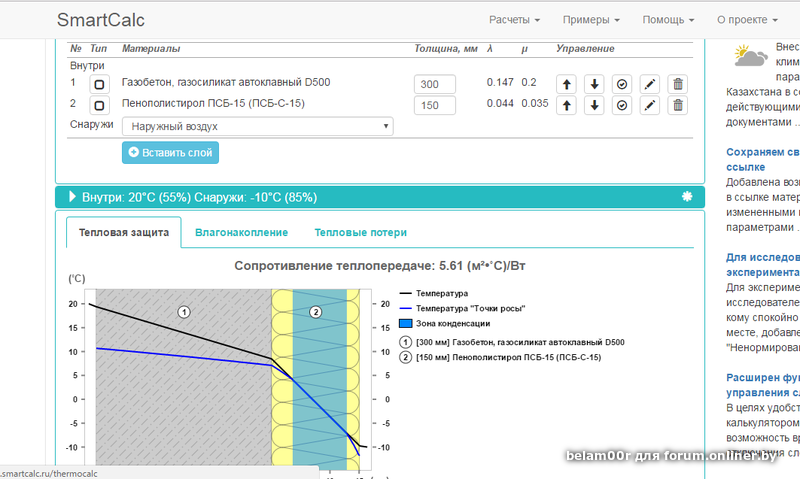Move the Газобетон layer up
Image resolution: width=800 pixels, height=479 pixels.
tap(568, 84)
